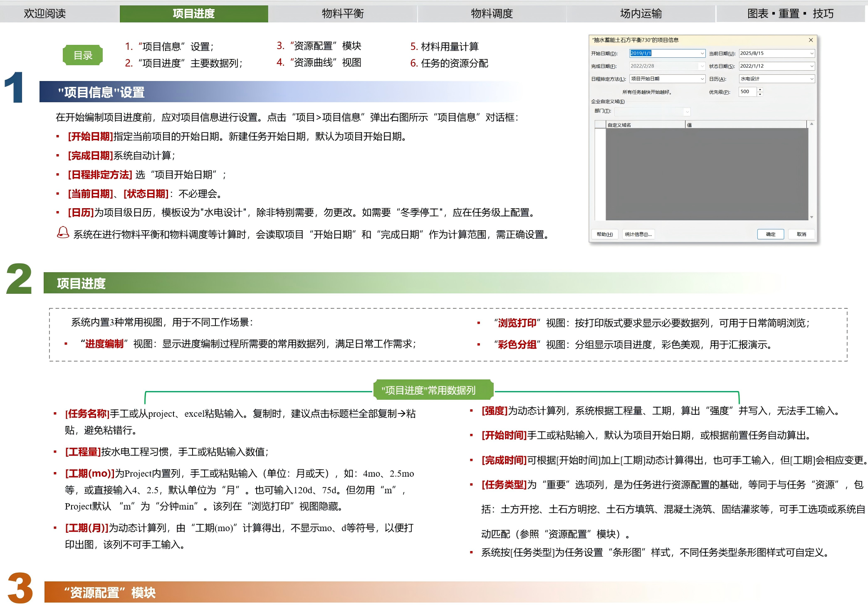This screenshot has width=868, height=608.
Task: Go to the 物料调度 tab
Action: (492, 14)
